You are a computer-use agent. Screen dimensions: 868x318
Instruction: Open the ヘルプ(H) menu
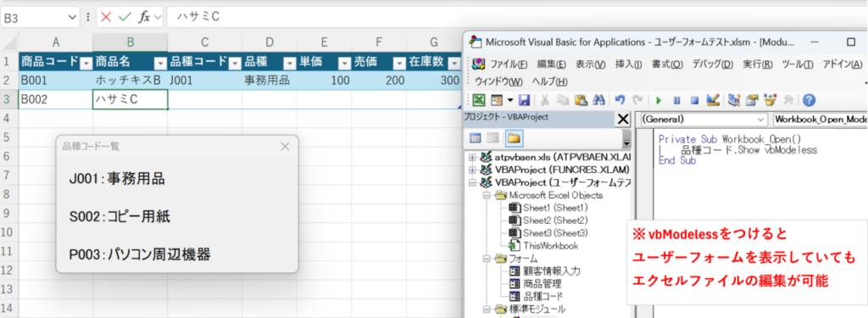coord(549,82)
